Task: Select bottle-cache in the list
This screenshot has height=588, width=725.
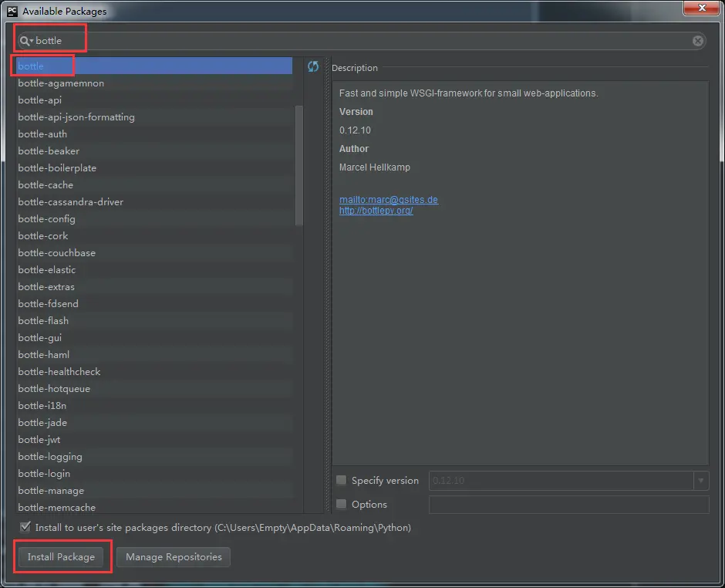Action: [x=154, y=185]
